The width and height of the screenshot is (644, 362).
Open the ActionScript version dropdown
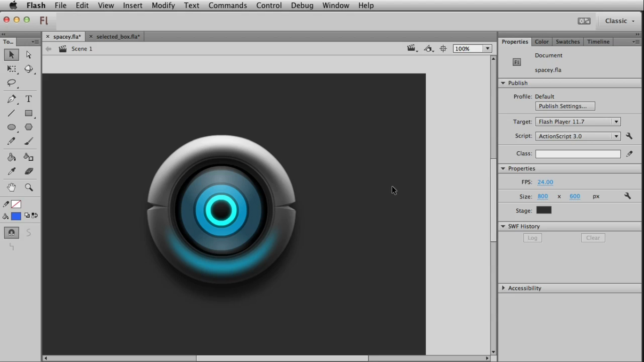(616, 136)
